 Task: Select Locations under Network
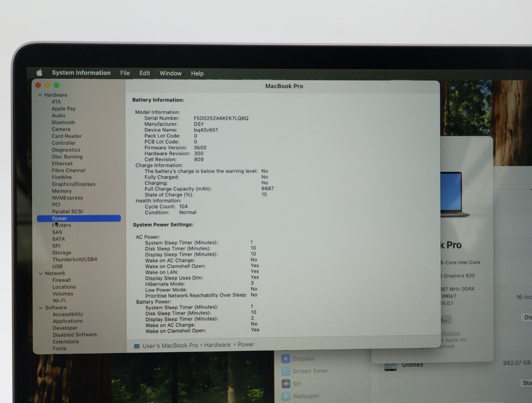coord(64,287)
